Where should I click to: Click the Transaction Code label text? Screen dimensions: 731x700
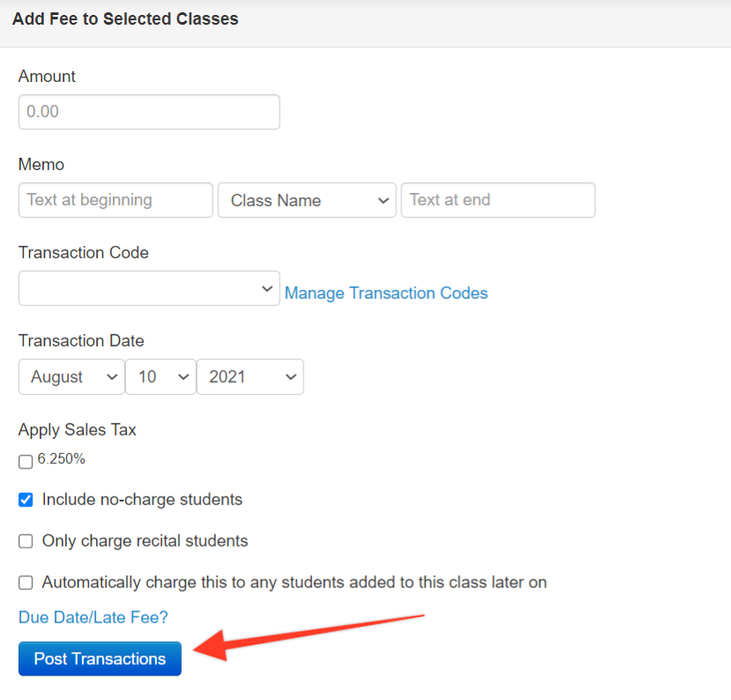click(x=84, y=253)
